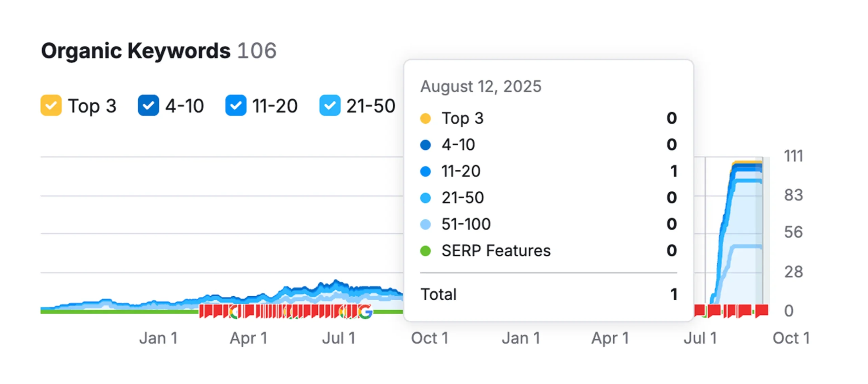
Task: Click the dark blue 4-10 tooltip dot
Action: pos(425,145)
